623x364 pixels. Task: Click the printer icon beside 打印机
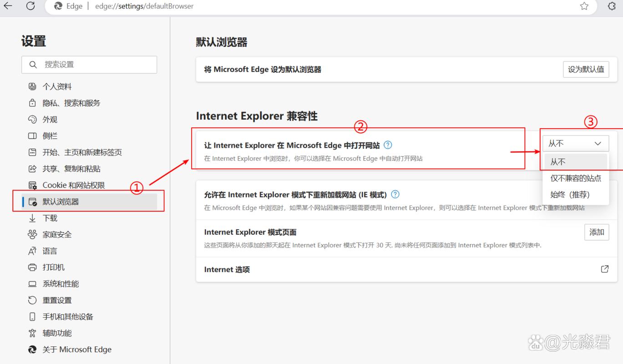pos(32,267)
